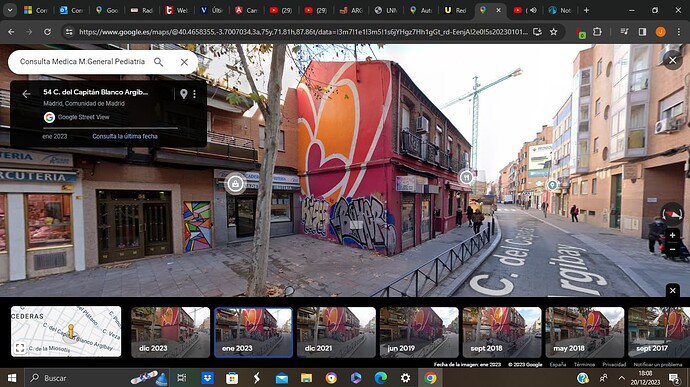Screen dimensions: 690x387
Task: Click the Pegman marker on the minimap
Action: click(x=70, y=332)
